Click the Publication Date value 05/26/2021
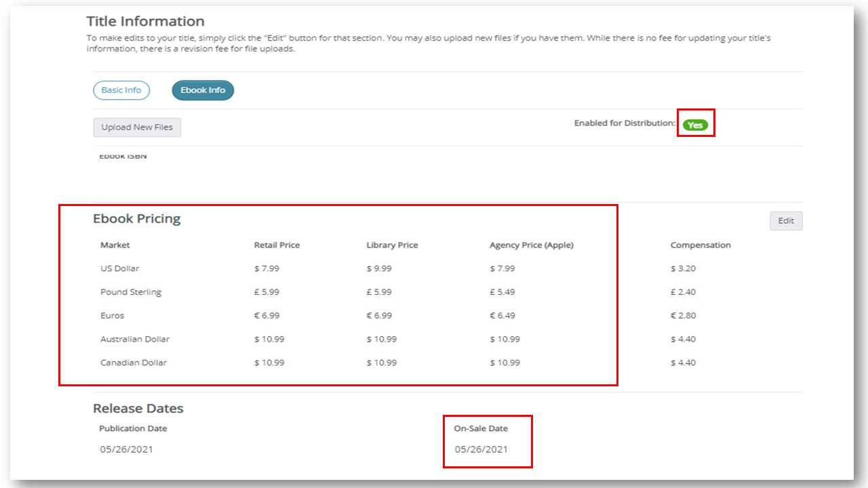The height and width of the screenshot is (488, 868). (x=126, y=449)
